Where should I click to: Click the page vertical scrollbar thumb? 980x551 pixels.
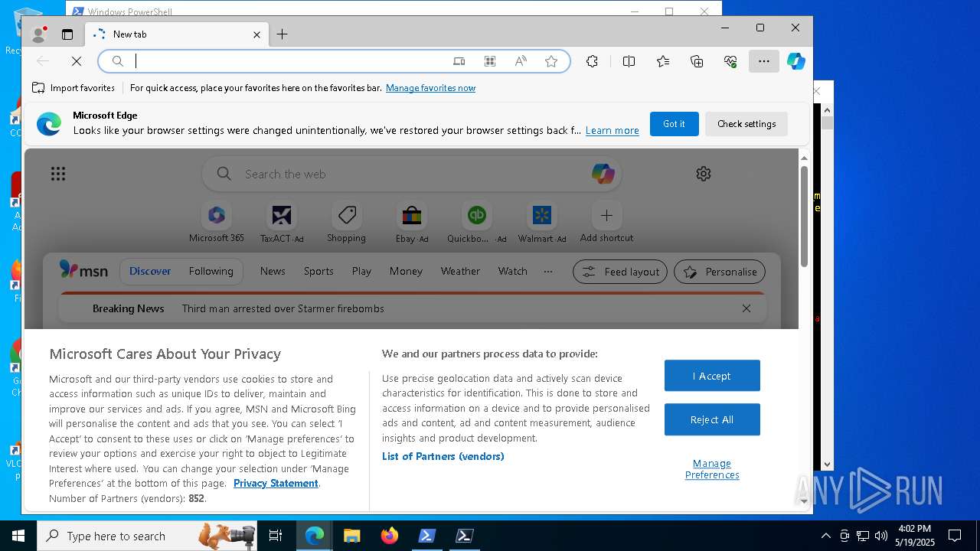[x=804, y=216]
